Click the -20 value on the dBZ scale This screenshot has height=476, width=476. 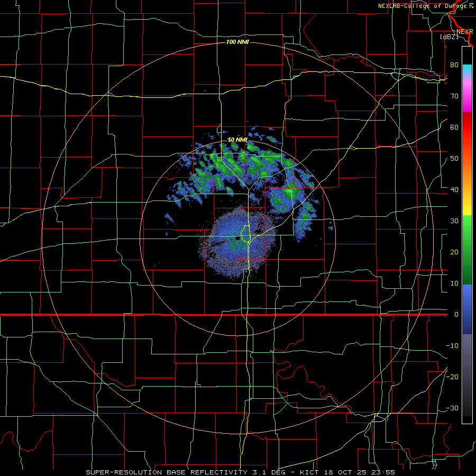(452, 377)
